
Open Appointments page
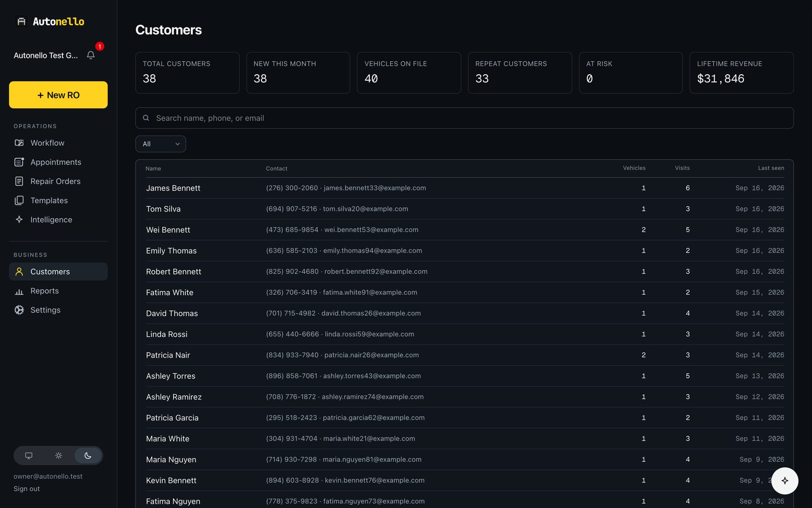click(58, 162)
